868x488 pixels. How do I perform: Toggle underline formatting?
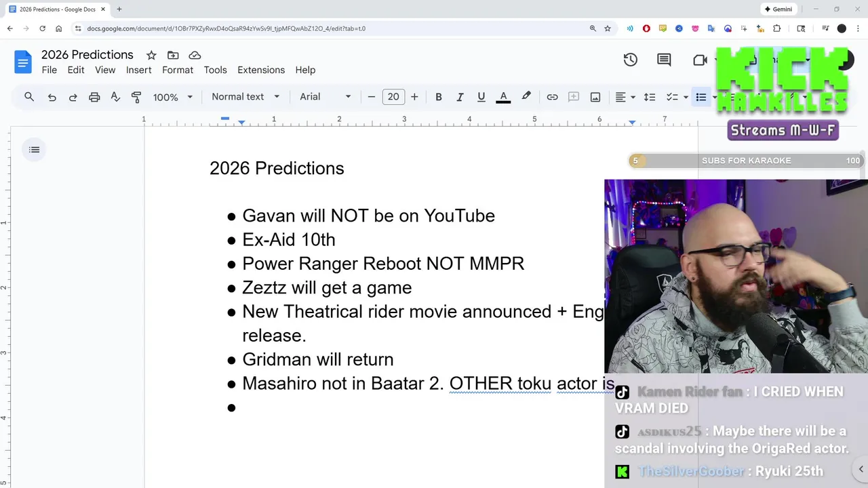click(x=481, y=97)
